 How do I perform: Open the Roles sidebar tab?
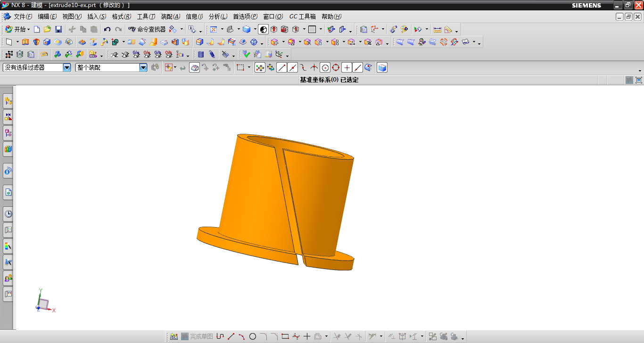[x=8, y=278]
